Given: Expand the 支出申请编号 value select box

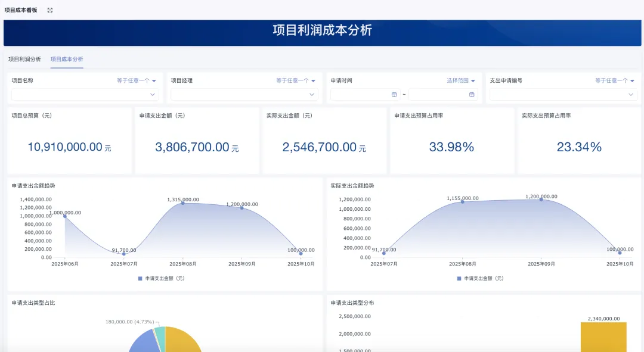Looking at the screenshot, I should click(x=563, y=94).
